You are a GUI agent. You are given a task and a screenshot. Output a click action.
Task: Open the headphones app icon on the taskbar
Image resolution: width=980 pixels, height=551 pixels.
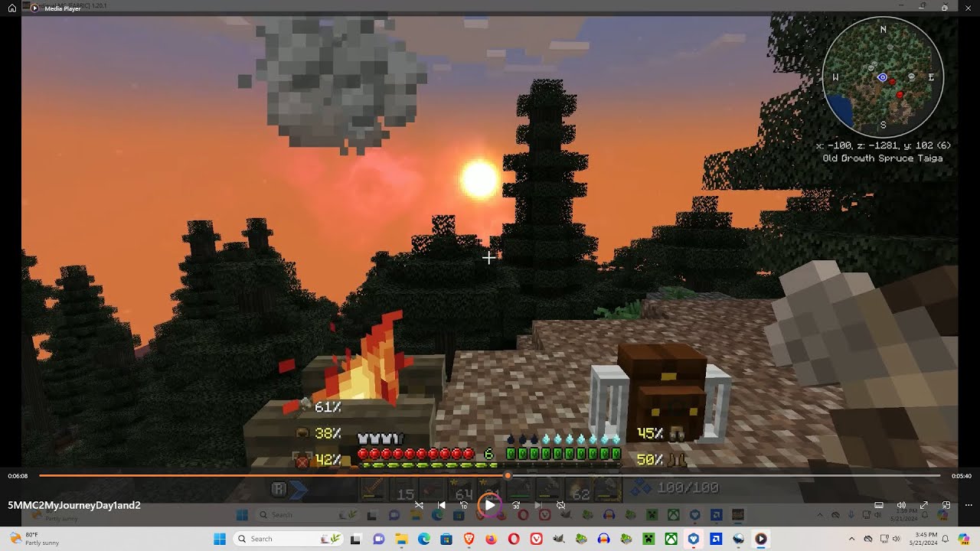603,539
